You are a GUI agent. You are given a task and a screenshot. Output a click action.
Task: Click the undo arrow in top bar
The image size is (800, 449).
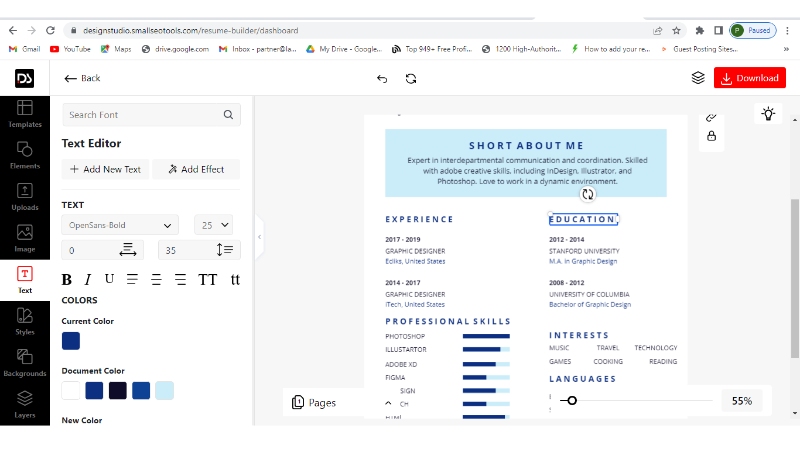point(382,78)
